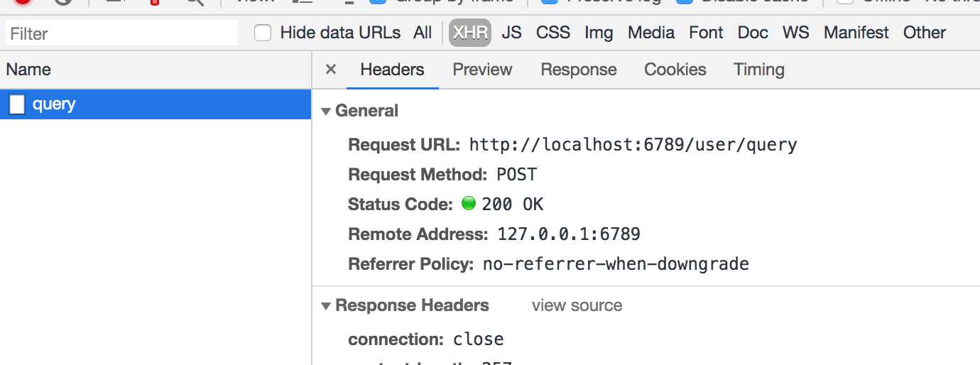This screenshot has width=980, height=365.
Task: Click into the Filter text field
Action: [121, 33]
